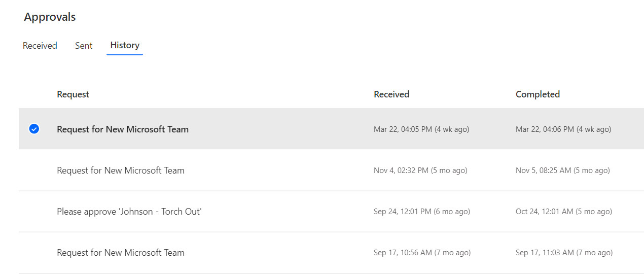Open 'Johnson - Torch Out' approval request
Screen dimensions: 644x274
[129, 212]
